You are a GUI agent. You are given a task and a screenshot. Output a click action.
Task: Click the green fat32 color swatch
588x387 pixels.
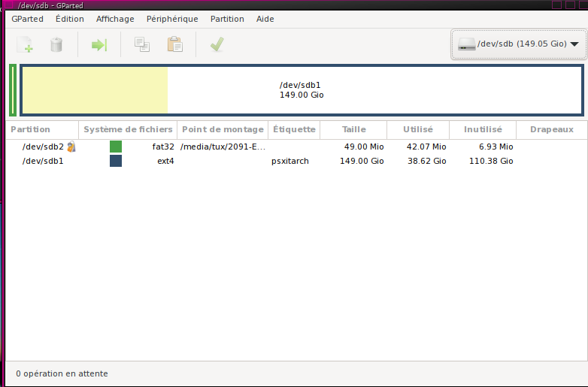tap(116, 147)
